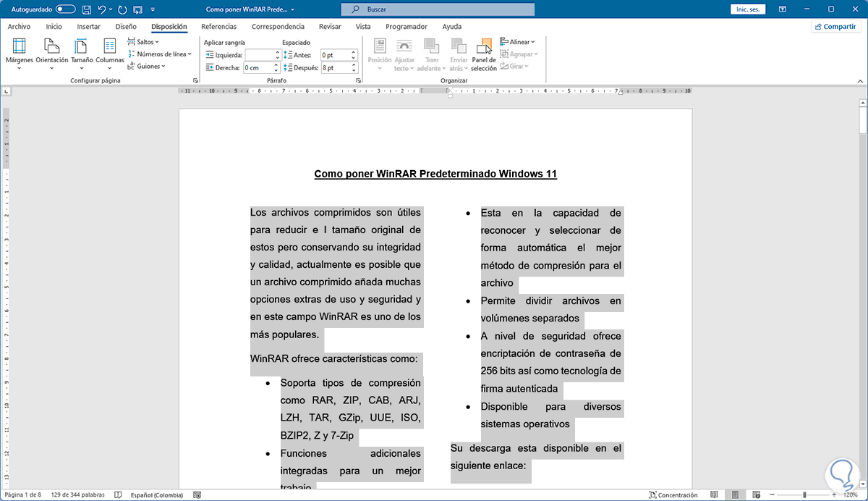Open the Undo history dropdown arrow
The width and height of the screenshot is (868, 501).
click(110, 9)
